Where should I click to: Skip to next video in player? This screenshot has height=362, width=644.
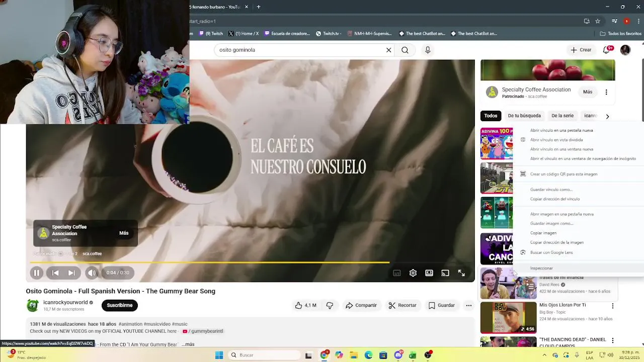pos(71,273)
